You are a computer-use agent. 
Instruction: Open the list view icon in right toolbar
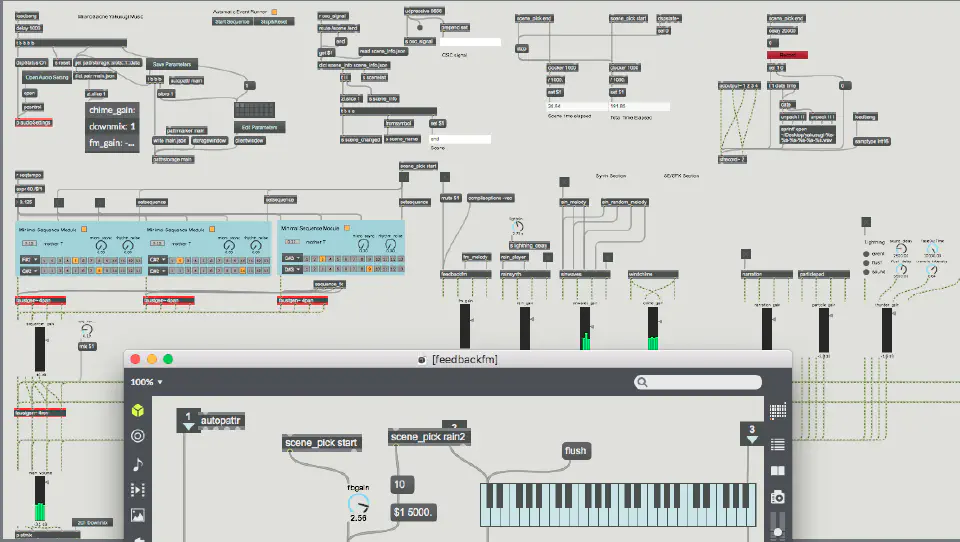[x=777, y=444]
